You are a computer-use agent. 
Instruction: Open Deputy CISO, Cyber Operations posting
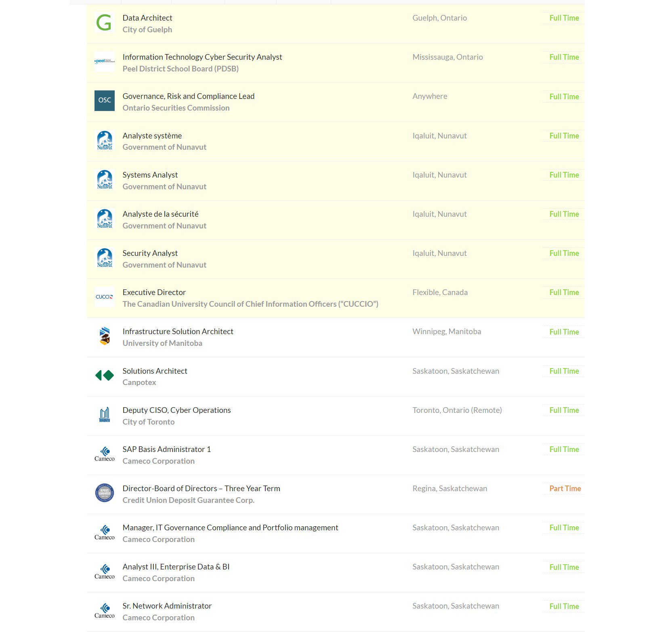(177, 410)
